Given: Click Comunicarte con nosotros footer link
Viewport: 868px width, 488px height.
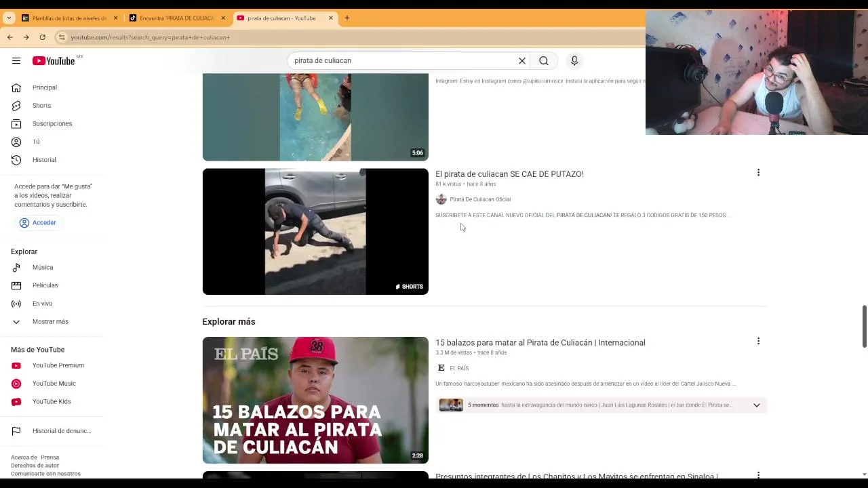Looking at the screenshot, I should pos(45,474).
